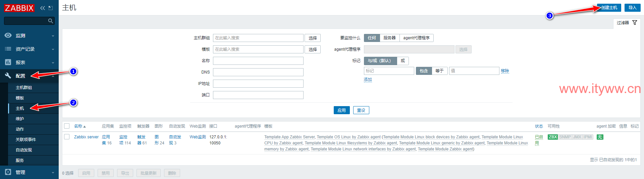Select 等于 tag operator
The height and width of the screenshot is (179, 644).
pyautogui.click(x=439, y=71)
